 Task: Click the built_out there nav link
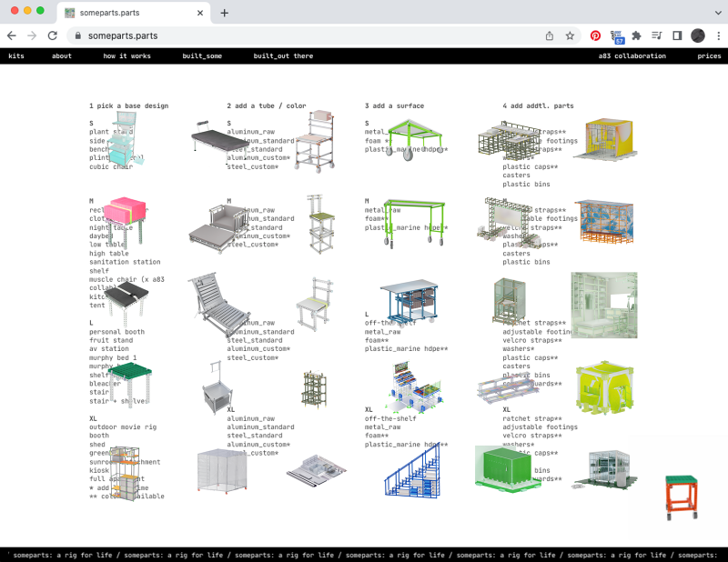(x=283, y=56)
